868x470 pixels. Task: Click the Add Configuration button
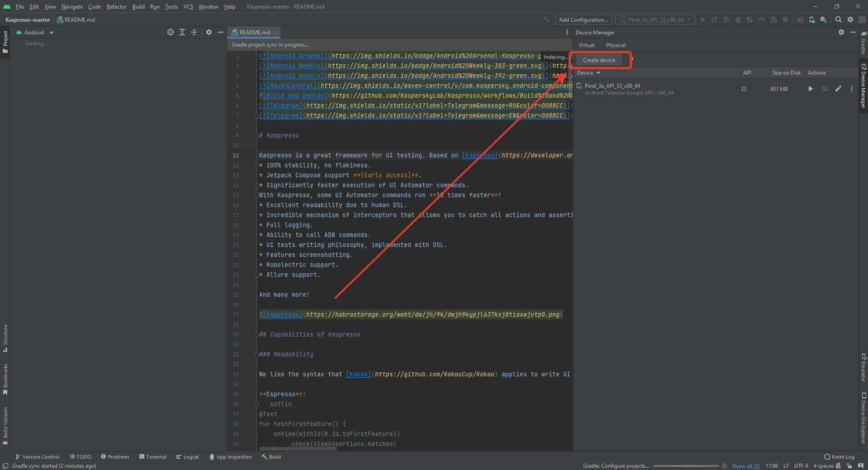583,19
